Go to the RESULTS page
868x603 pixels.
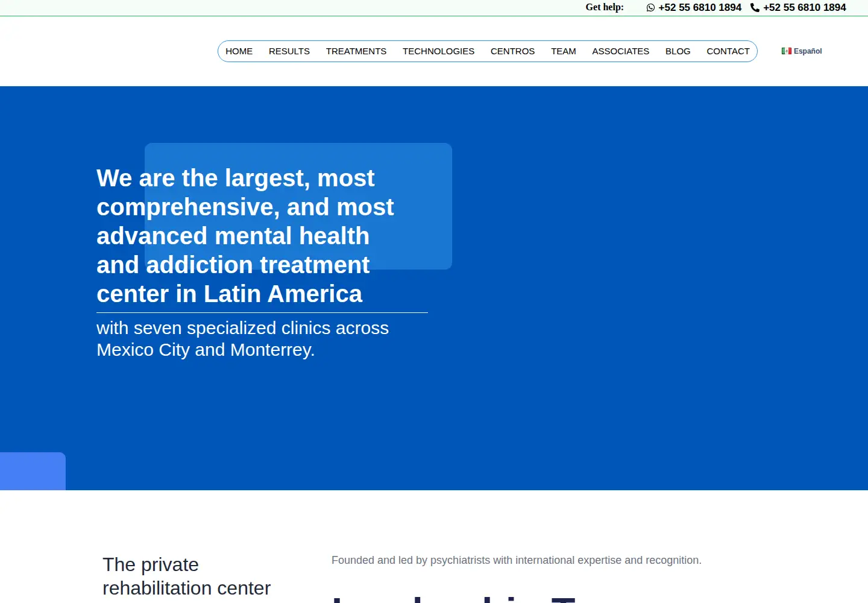(289, 51)
